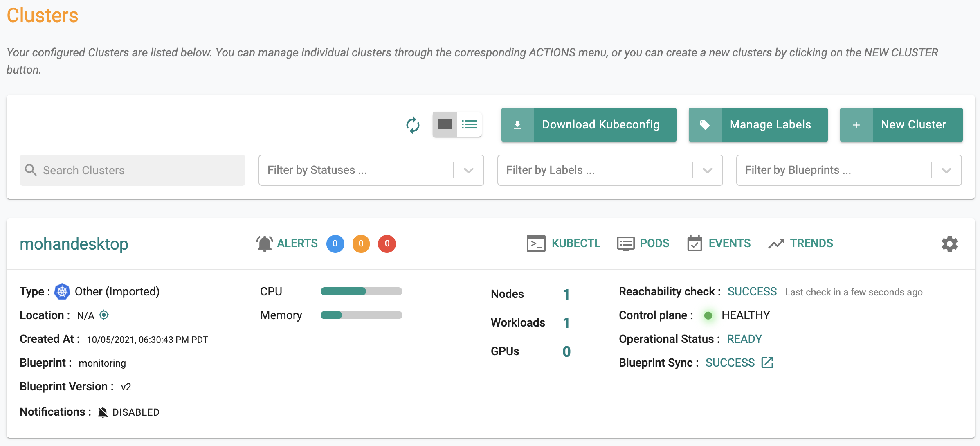Click the GPUs count 0
Viewport: 980px width, 446px height.
click(566, 351)
